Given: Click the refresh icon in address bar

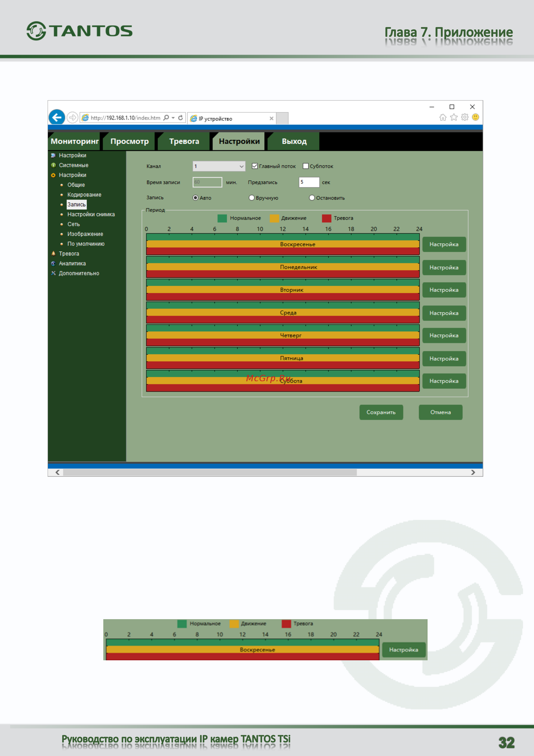Looking at the screenshot, I should coord(180,118).
